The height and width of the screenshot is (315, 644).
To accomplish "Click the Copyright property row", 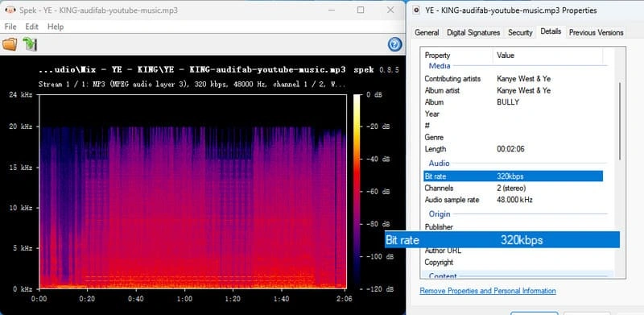I will tap(513, 263).
